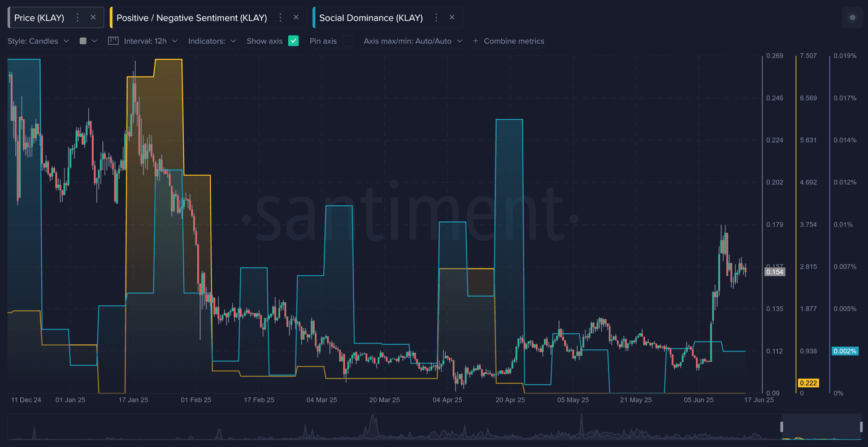Select the Social Dominance (KLAY) metric tab
Screen dimensions: 868x447
[x=371, y=18]
